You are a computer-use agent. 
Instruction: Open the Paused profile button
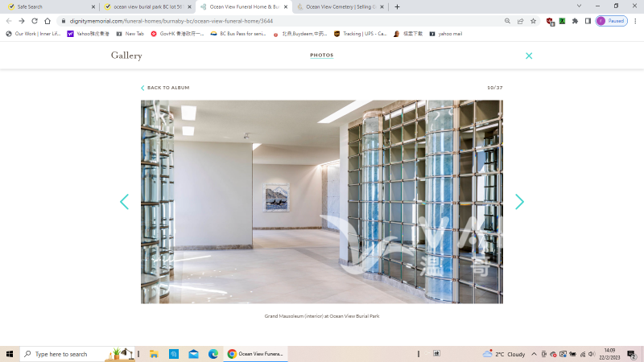(x=611, y=21)
